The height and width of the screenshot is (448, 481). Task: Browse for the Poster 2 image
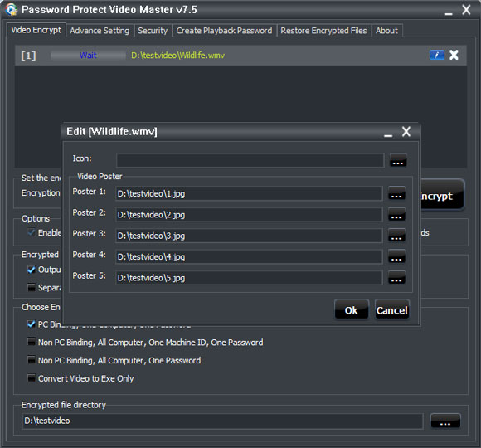coord(396,215)
